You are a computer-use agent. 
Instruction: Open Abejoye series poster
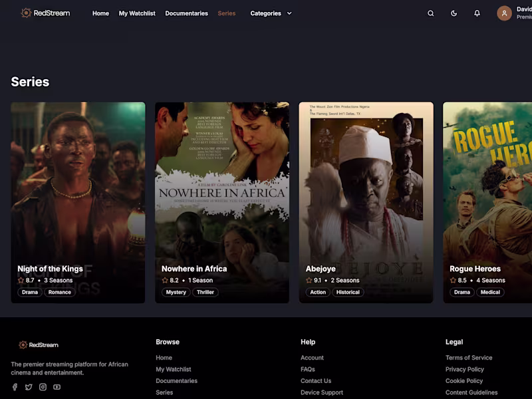[x=366, y=203]
